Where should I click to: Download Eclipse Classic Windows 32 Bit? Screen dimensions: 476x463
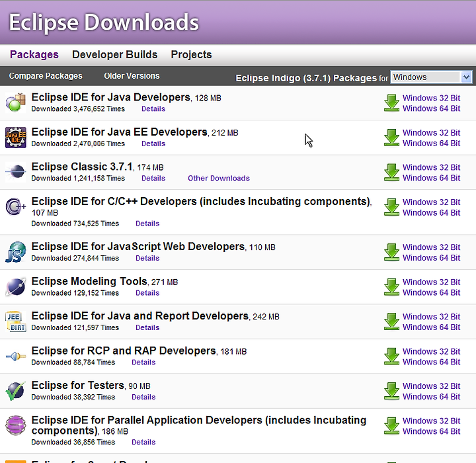click(x=431, y=167)
